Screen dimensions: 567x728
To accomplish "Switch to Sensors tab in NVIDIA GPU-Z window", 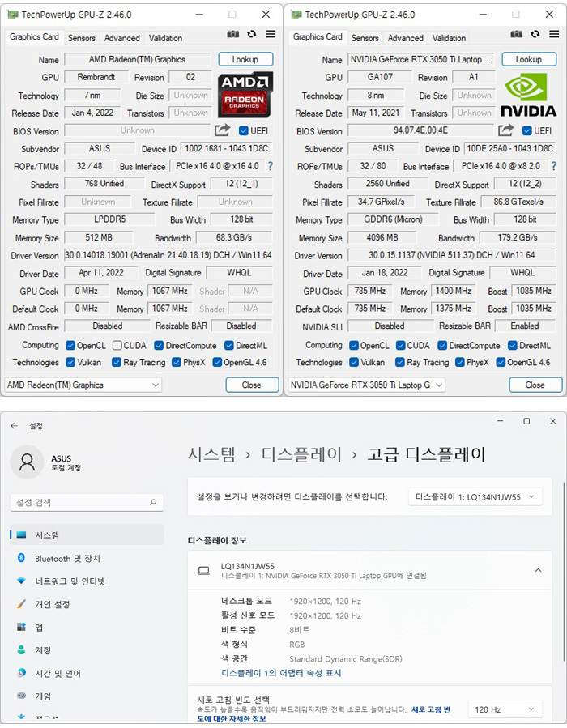I will coord(364,38).
